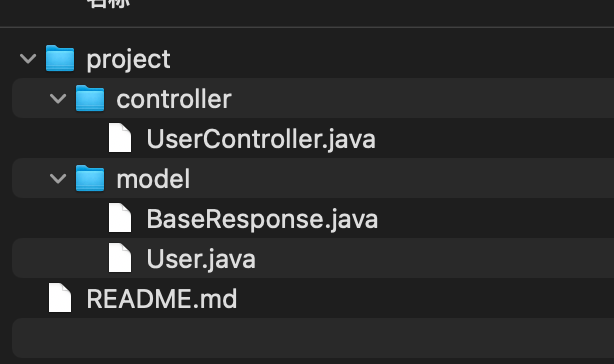
Task: Click the README.md document icon
Action: [x=60, y=298]
